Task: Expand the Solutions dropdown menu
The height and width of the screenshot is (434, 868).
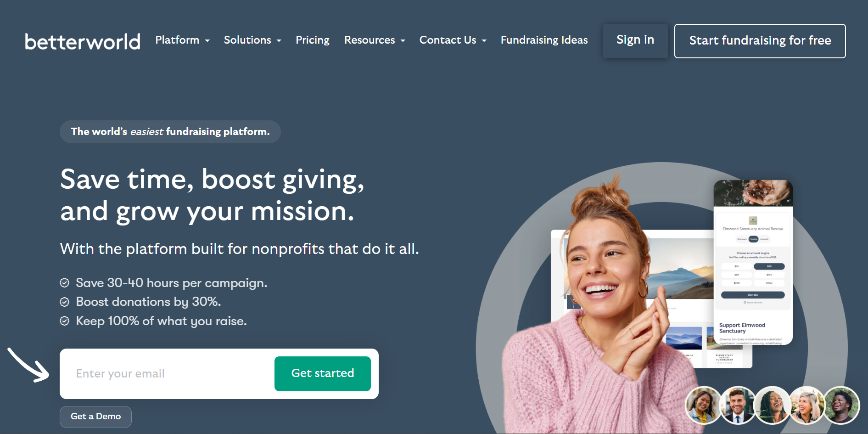Action: [x=252, y=40]
